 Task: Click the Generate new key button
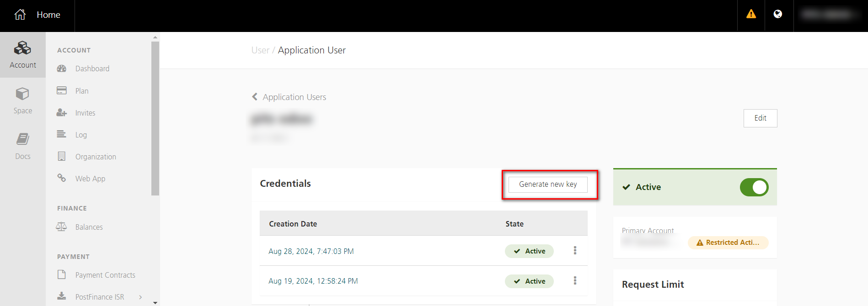tap(548, 185)
